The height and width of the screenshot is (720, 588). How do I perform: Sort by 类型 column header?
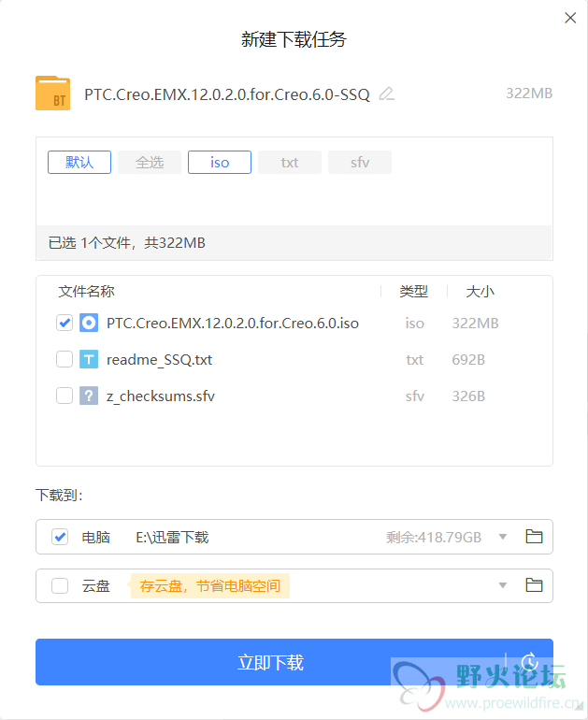413,291
